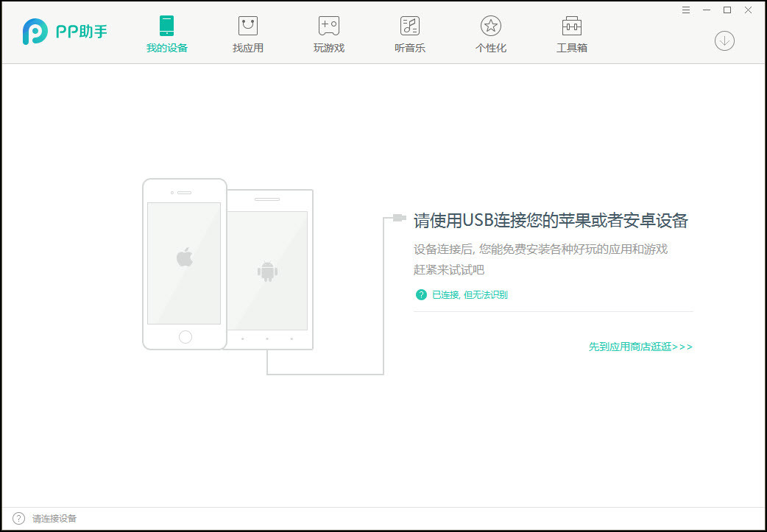Open the 已连接, 但无法识别 help link
The image size is (767, 532).
(470, 295)
